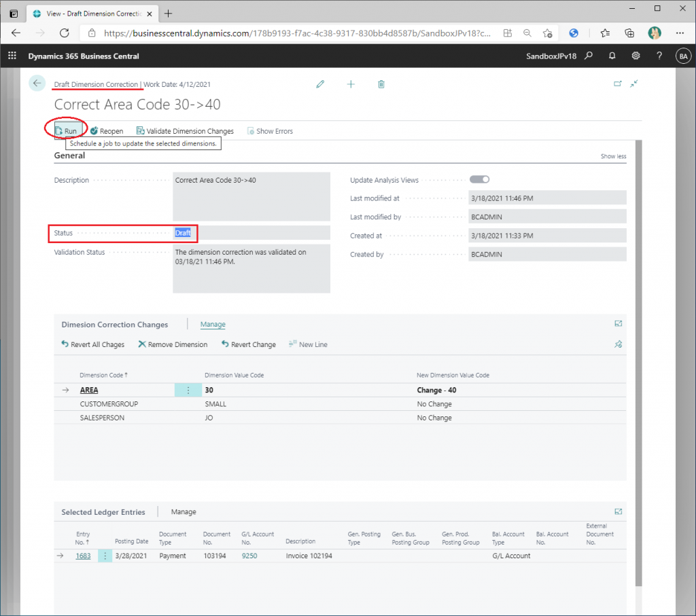Expand the Selected Ledger Entries part
696x616 pixels.
[619, 511]
